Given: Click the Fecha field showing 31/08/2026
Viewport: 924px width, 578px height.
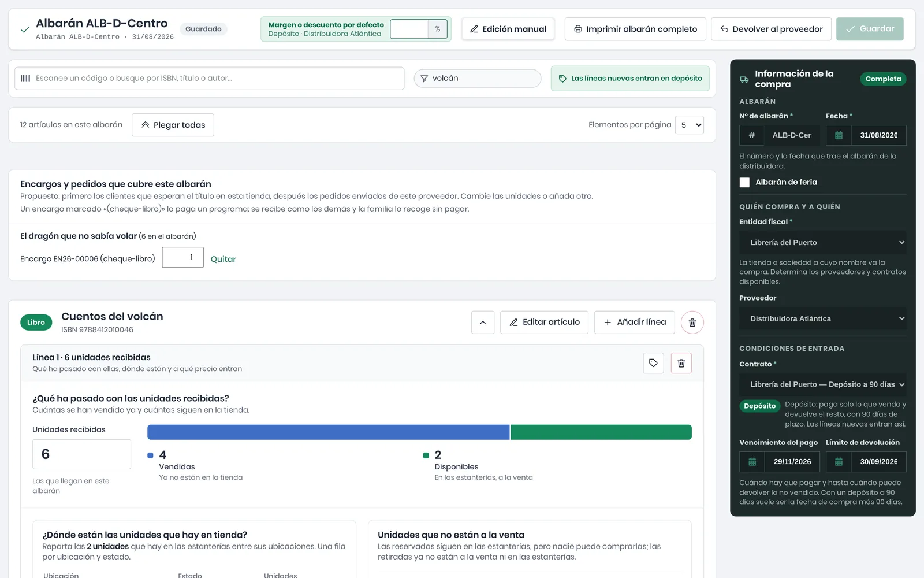Looking at the screenshot, I should tap(878, 135).
